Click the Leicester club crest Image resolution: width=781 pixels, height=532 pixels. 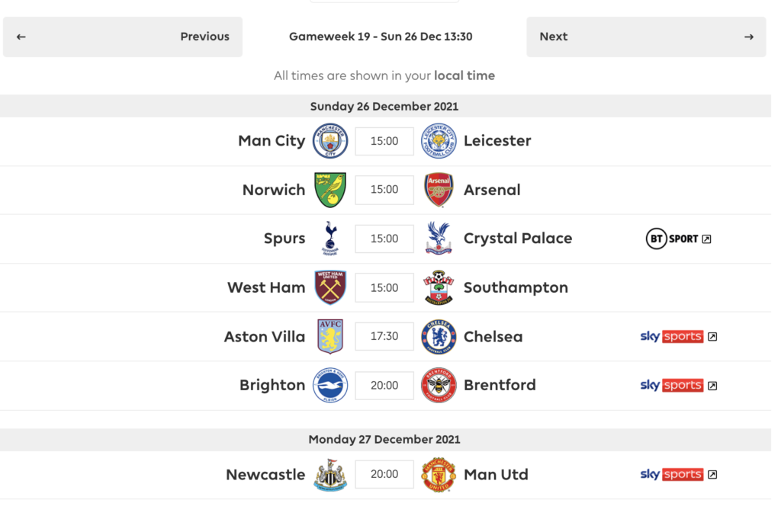439,141
